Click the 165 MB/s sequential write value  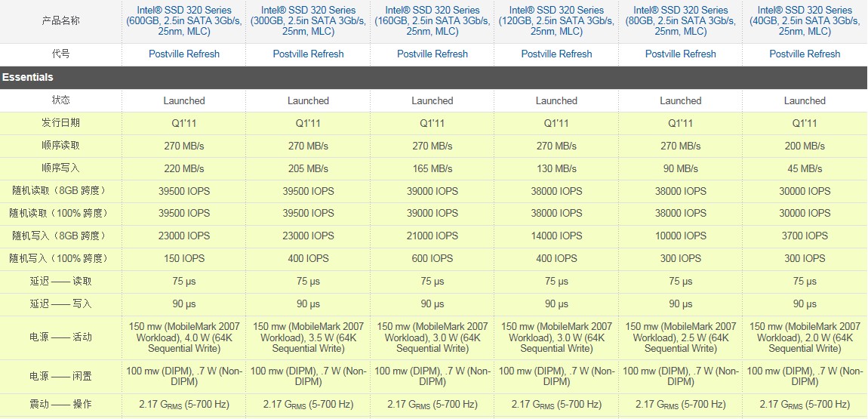coord(432,168)
